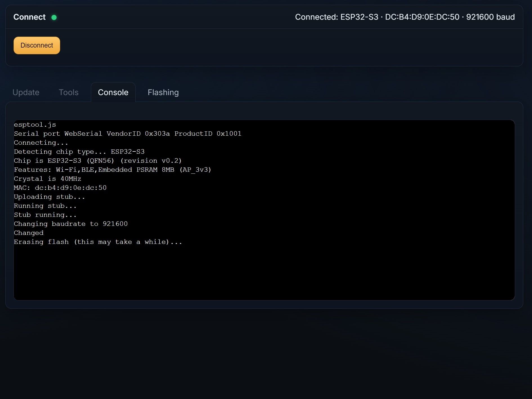Click the Connect header label
The height and width of the screenshot is (399, 532).
click(x=29, y=17)
